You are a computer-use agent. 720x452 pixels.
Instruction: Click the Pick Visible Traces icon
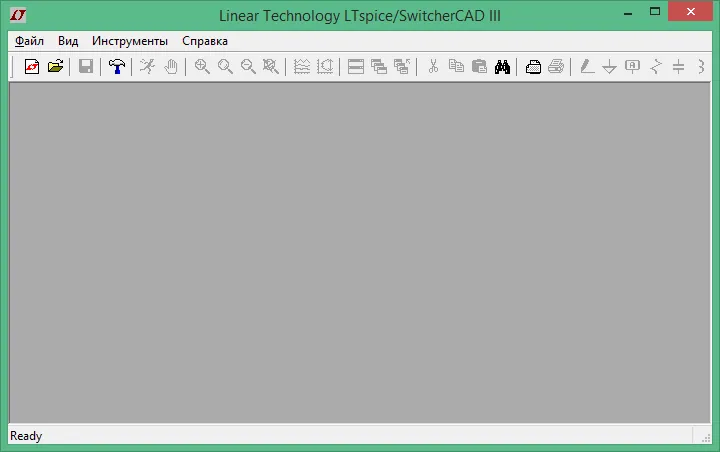325,67
